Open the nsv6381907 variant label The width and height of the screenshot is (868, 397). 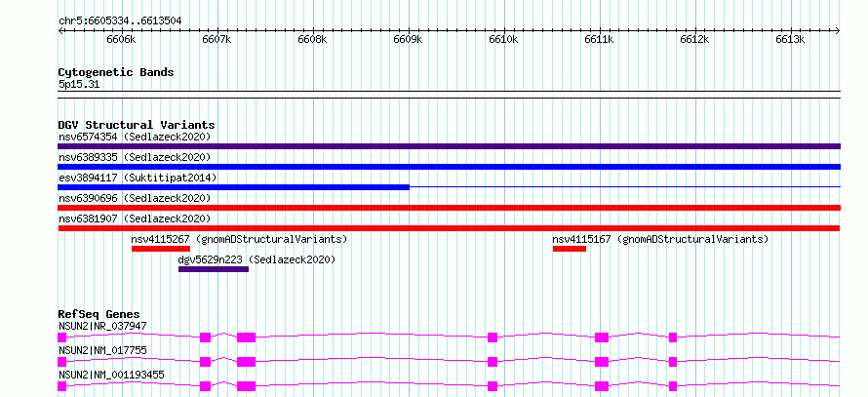pos(135,218)
